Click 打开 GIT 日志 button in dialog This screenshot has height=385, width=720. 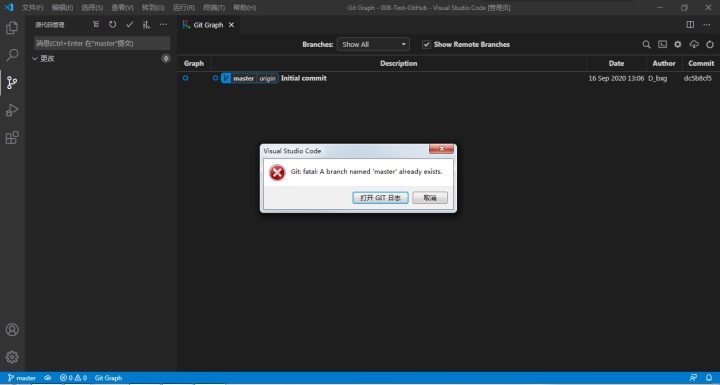[380, 198]
